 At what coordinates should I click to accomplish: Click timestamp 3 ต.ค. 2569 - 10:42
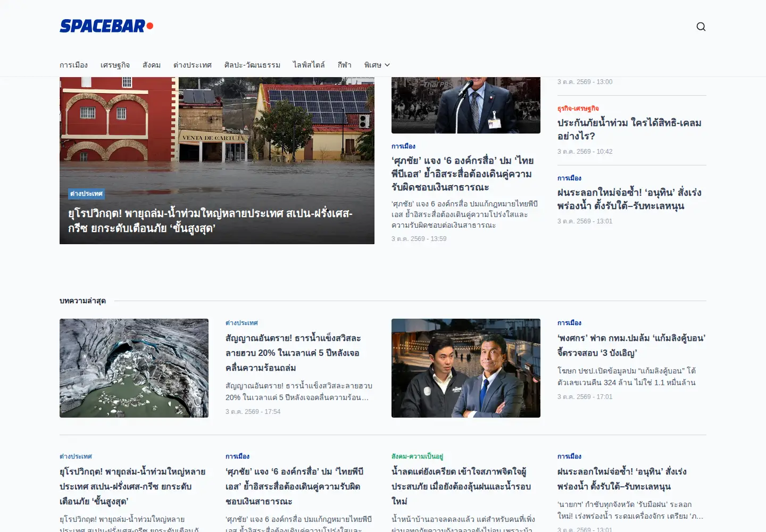pyautogui.click(x=585, y=152)
